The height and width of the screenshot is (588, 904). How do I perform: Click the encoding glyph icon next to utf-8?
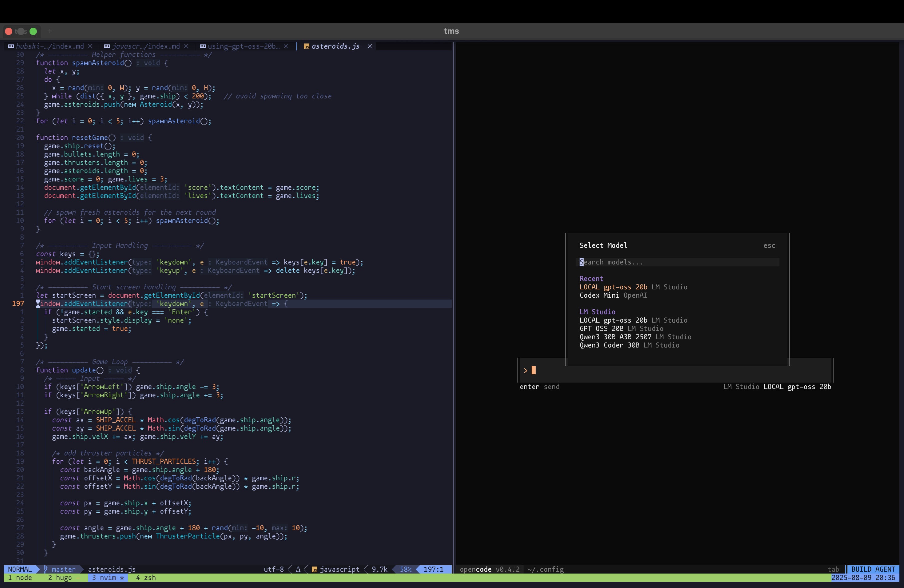point(298,569)
